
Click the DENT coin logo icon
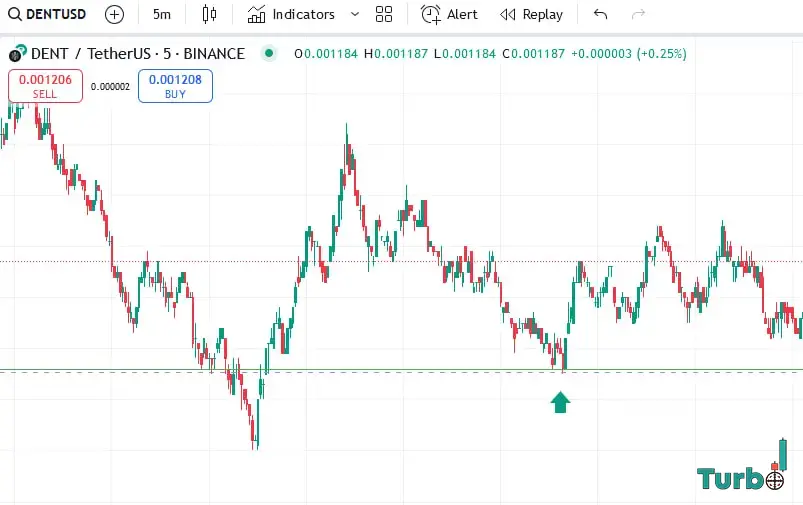pos(17,53)
